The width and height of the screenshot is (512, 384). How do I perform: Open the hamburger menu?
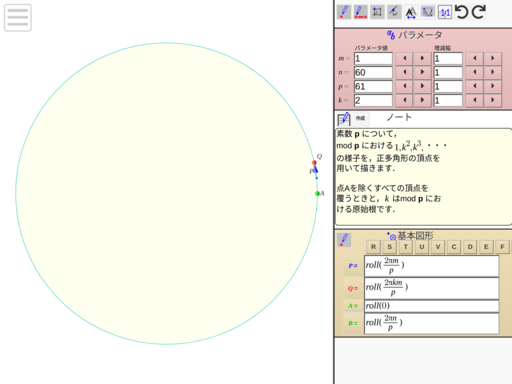(x=18, y=18)
